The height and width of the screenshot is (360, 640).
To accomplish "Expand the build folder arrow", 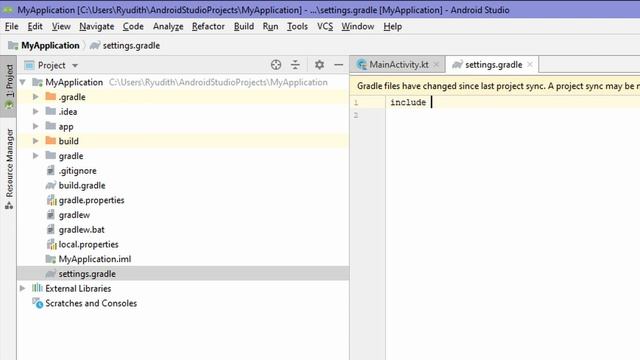I will [36, 141].
